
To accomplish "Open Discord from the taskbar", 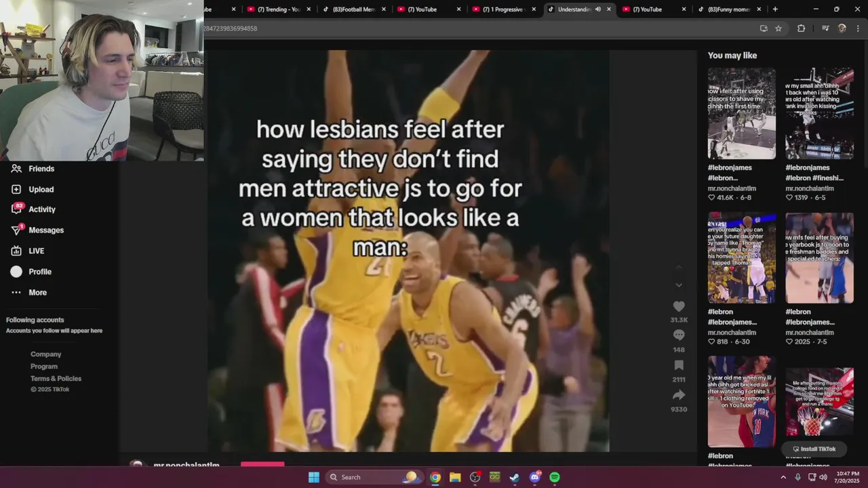I will click(x=534, y=477).
